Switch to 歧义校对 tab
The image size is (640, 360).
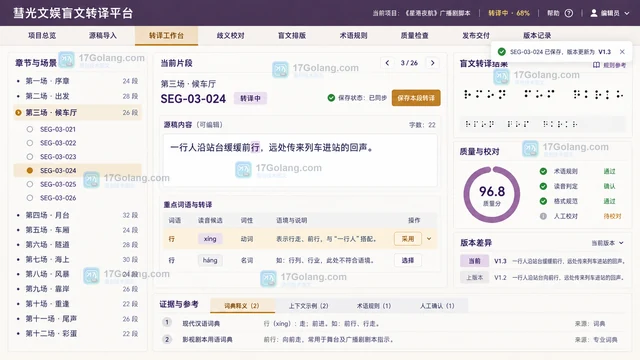[231, 36]
